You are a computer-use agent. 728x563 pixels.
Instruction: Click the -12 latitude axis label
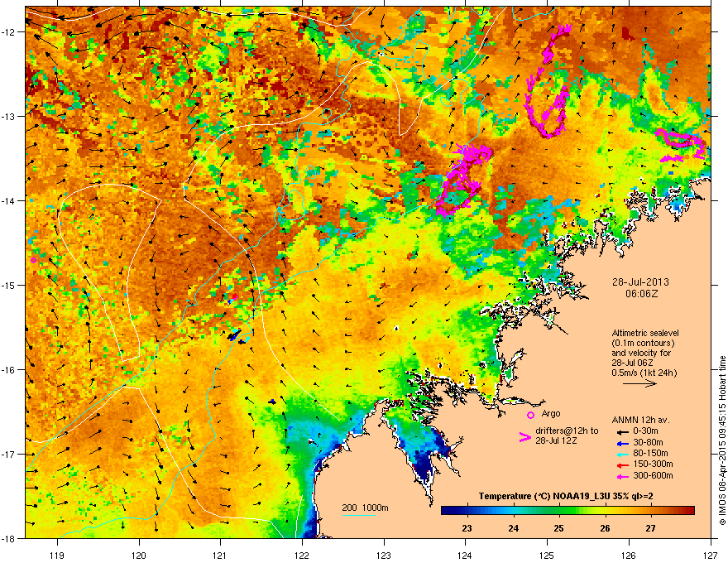(x=8, y=31)
